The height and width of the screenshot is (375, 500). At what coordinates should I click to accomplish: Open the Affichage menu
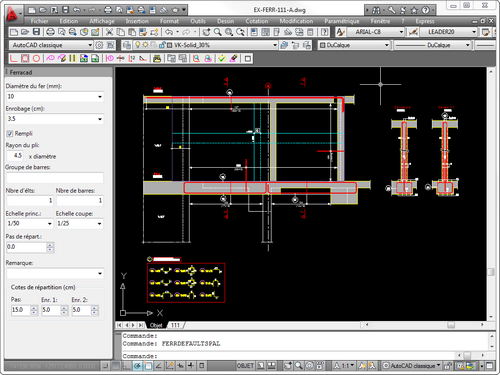pyautogui.click(x=102, y=21)
